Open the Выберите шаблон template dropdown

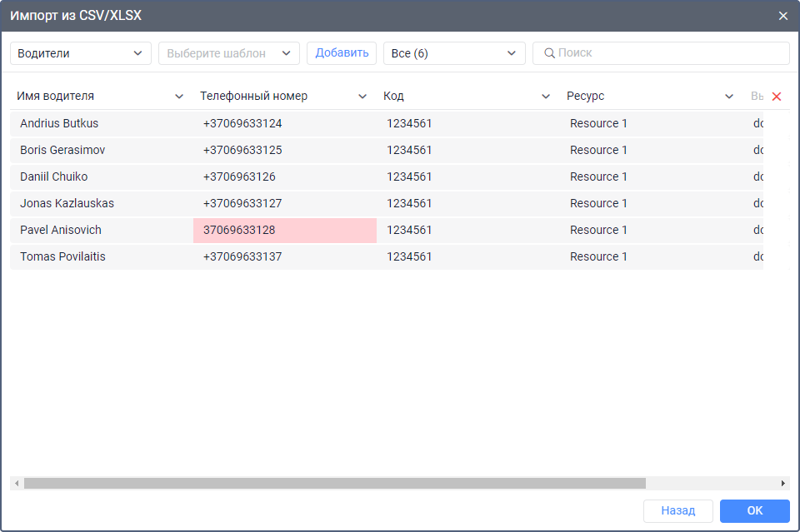click(229, 53)
